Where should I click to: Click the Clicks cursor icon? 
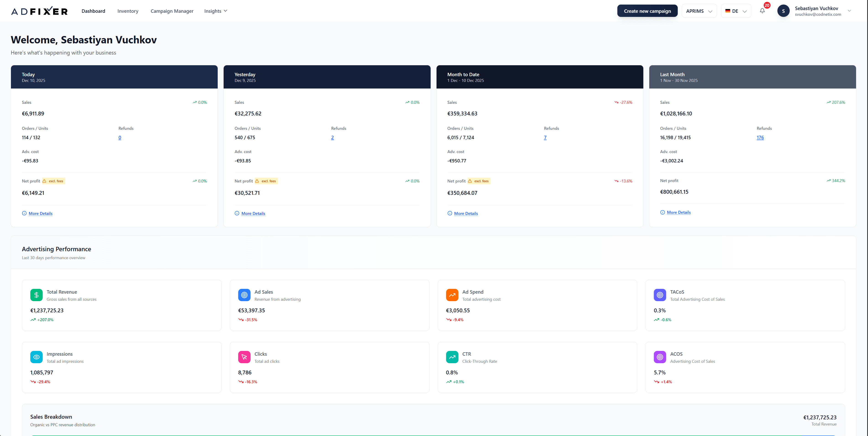click(x=244, y=357)
